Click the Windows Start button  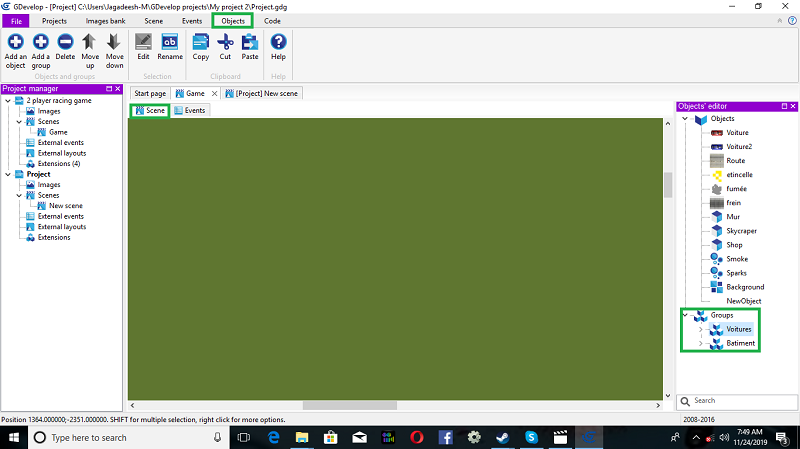14,437
